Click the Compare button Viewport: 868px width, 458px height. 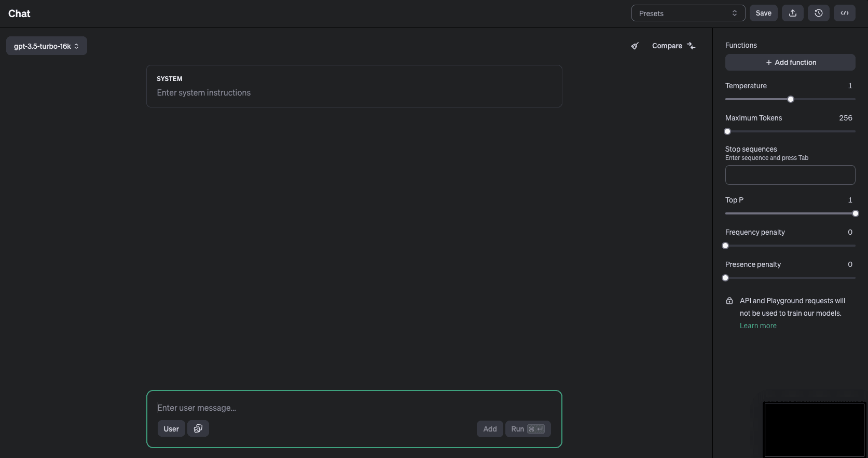[673, 46]
